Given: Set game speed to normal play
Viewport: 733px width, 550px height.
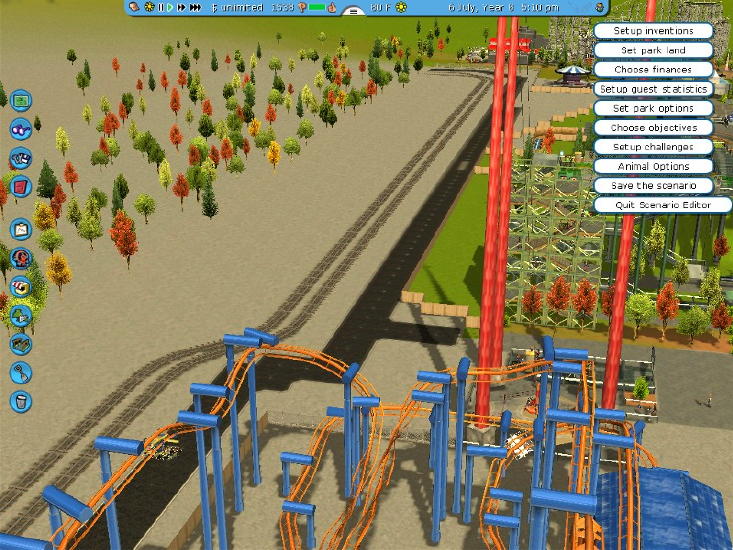Looking at the screenshot, I should tap(170, 7).
